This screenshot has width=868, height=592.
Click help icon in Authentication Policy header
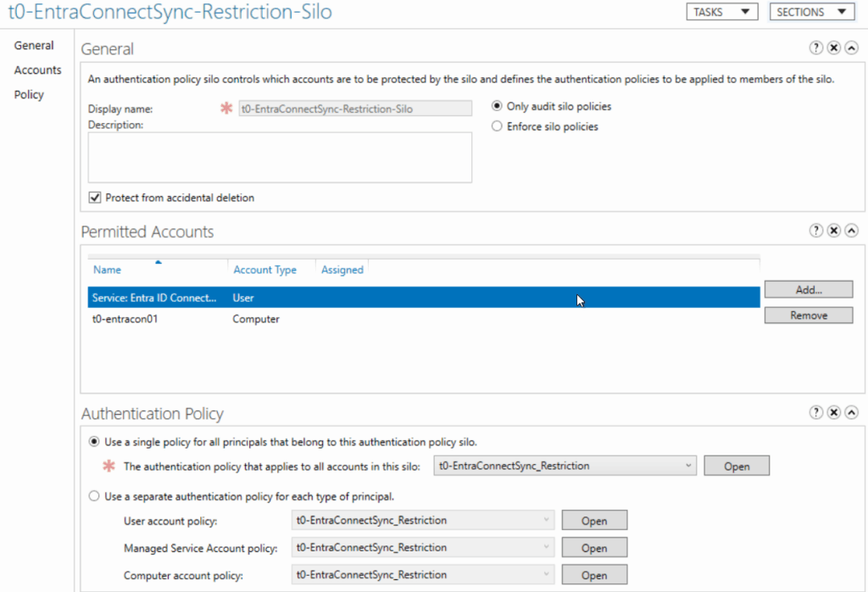tap(816, 413)
